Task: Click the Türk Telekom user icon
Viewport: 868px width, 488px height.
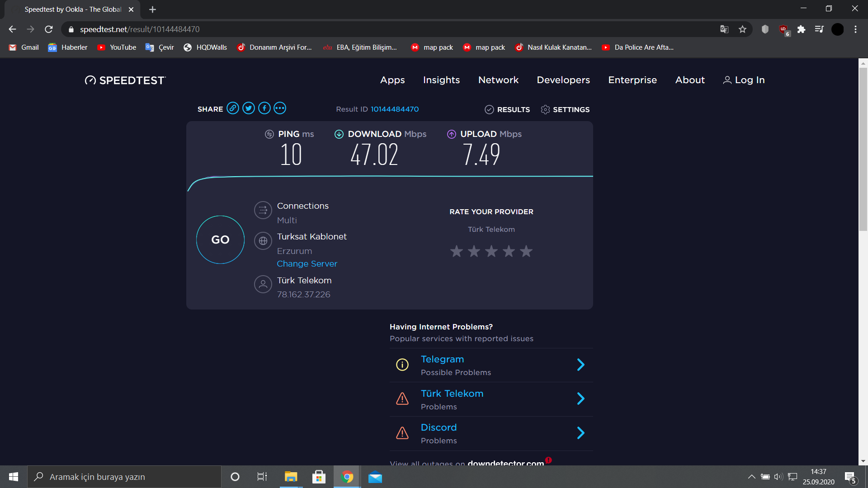Action: [x=263, y=284]
